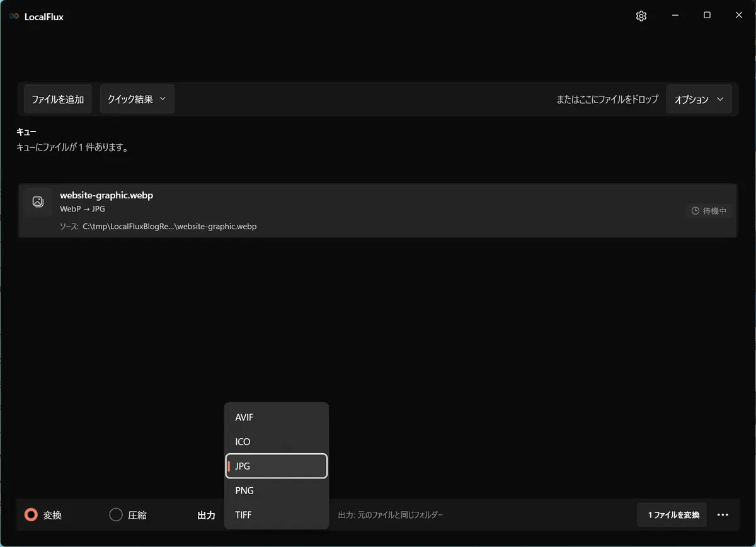Click the キュー heading
The width and height of the screenshot is (756, 547).
click(26, 132)
